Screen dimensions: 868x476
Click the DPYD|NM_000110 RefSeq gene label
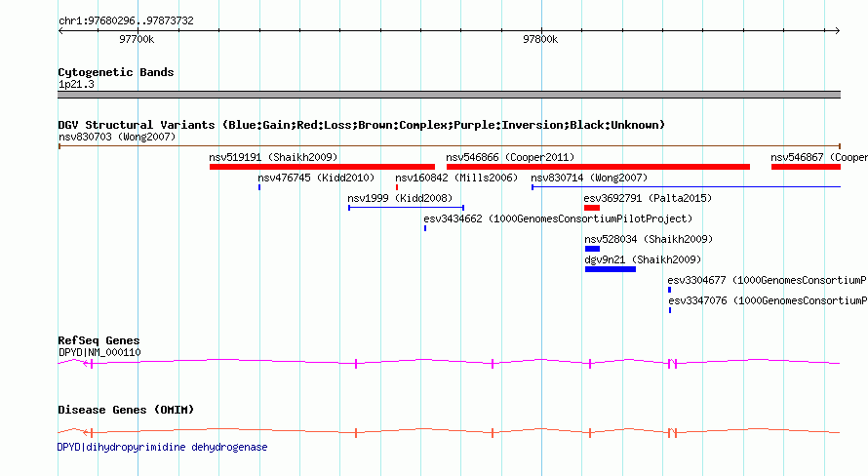(99, 352)
